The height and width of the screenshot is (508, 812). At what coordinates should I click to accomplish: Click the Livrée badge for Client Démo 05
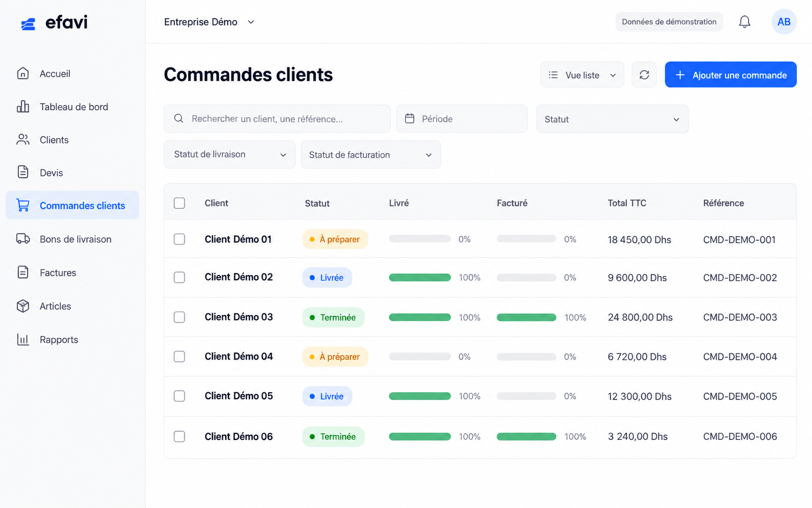coord(327,396)
